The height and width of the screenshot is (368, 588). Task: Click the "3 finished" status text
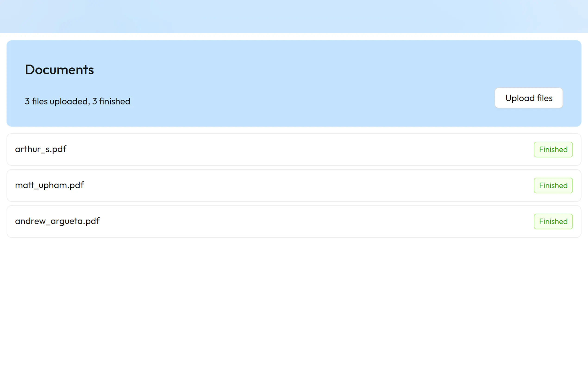111,101
